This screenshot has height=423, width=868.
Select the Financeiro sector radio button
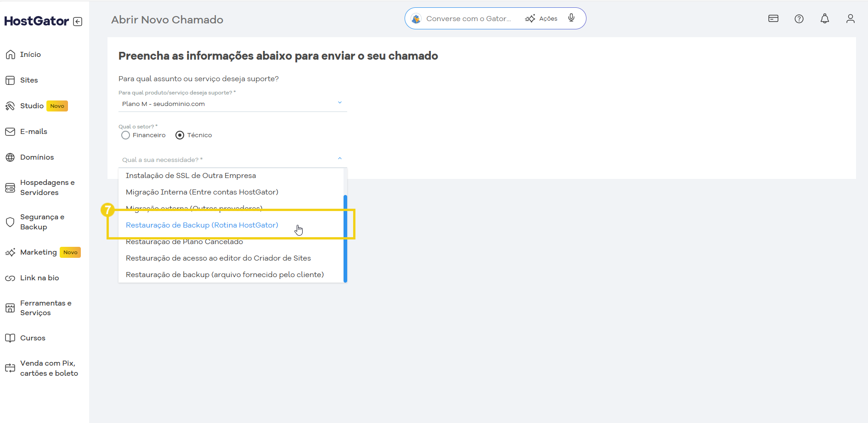coord(125,135)
